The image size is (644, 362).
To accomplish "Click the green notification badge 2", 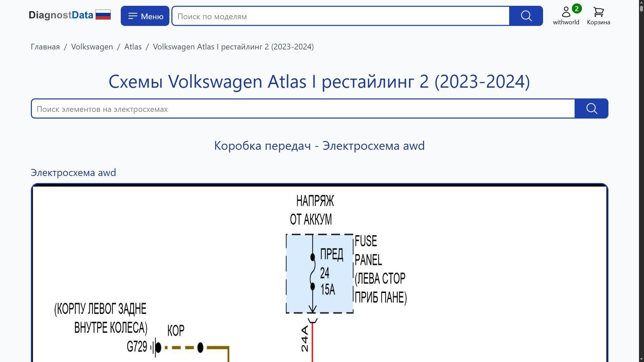I will 577,8.
